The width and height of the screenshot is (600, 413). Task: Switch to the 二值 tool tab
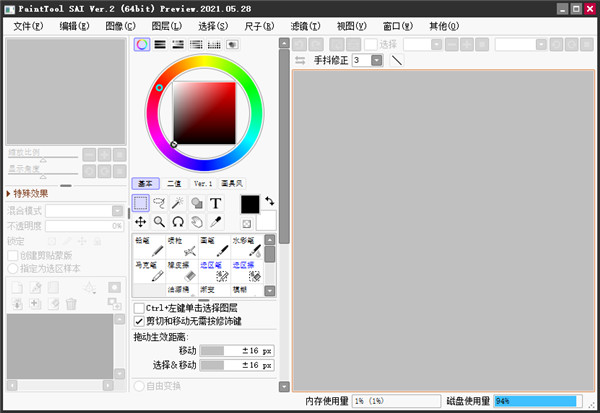[174, 184]
